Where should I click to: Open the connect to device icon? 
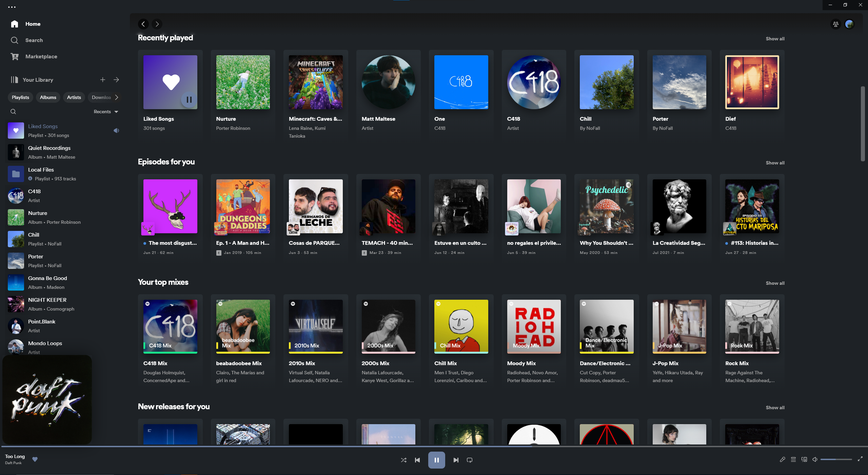point(804,459)
